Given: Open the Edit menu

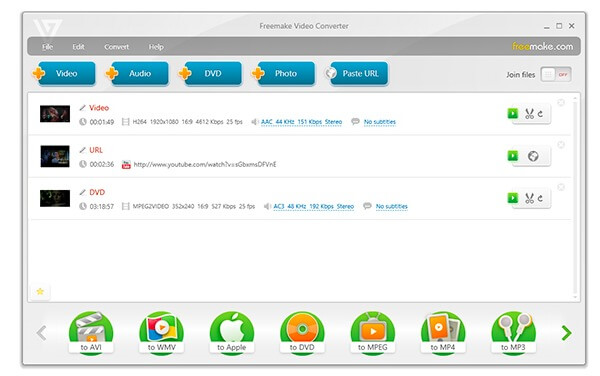Looking at the screenshot, I should 78,47.
